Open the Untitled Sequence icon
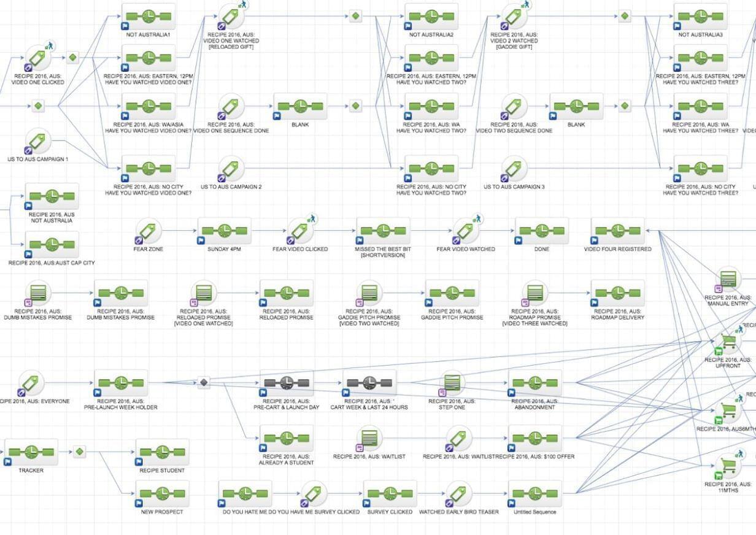 (x=534, y=494)
